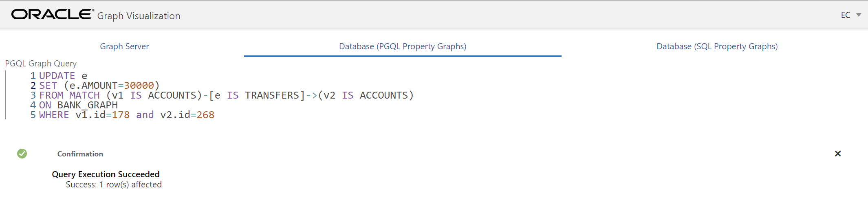Viewport: 868px width, 198px height.
Task: Click BANK_GRAPH in the ON clause
Action: [87, 105]
